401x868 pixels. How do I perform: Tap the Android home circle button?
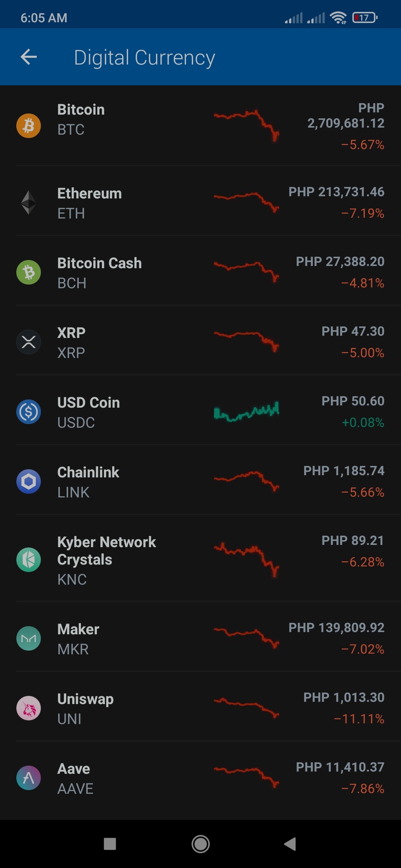pos(200,844)
